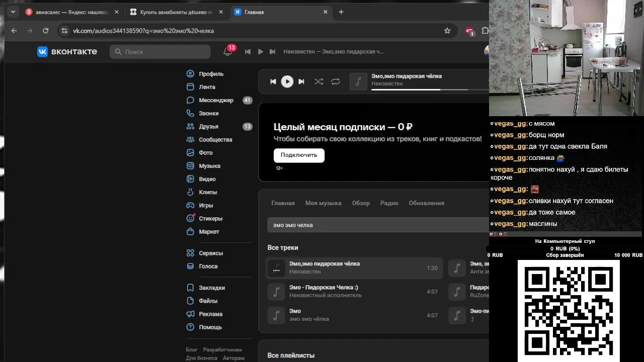Skip to next track in player
Viewport: 644px width, 362px height.
(x=301, y=81)
